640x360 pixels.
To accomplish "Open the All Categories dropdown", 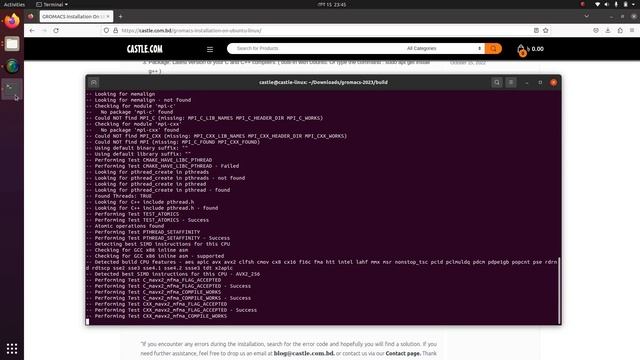I will tap(444, 49).
